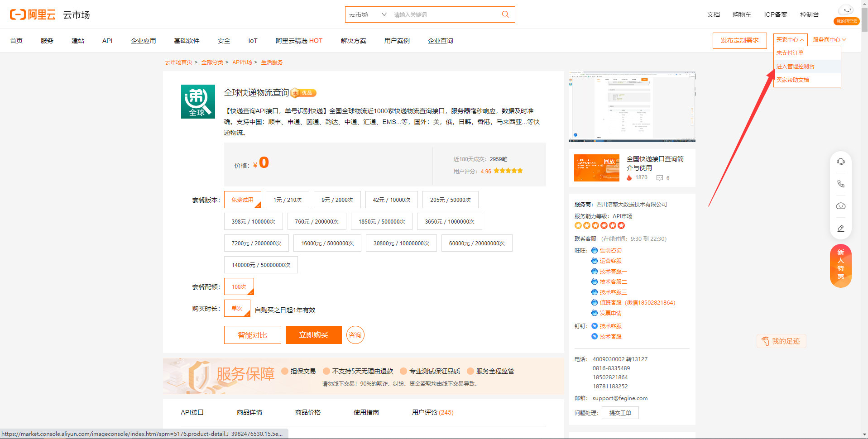This screenshot has width=868, height=439.
Task: Open the 阿里云精选 HOT navigation item
Action: (299, 41)
